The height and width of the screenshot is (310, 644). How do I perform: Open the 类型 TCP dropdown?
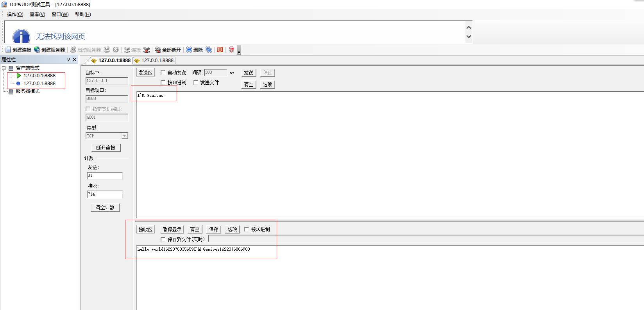(x=125, y=136)
